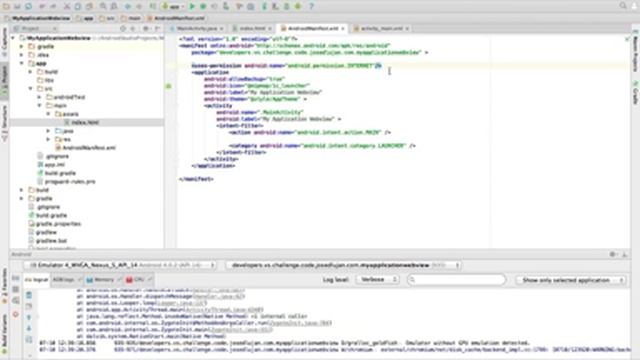This screenshot has width=640, height=360.
Task: Switch to the MainActivity.java tab
Action: (x=197, y=29)
